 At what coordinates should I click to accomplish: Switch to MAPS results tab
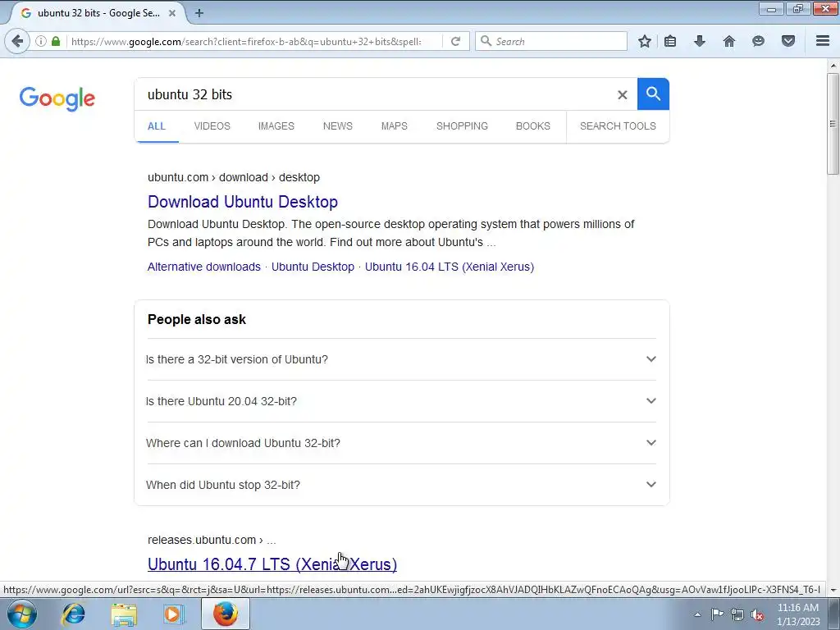tap(395, 126)
